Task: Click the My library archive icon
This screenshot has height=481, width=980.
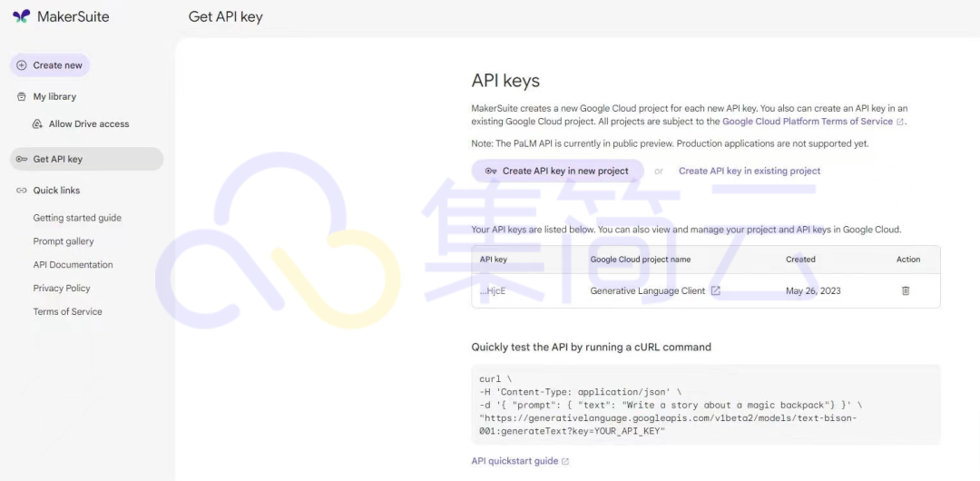Action: click(21, 97)
